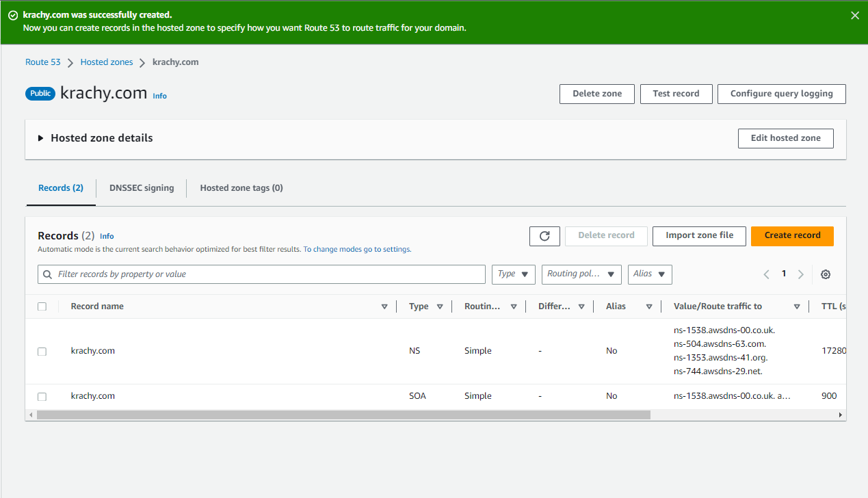Click page number 1 in pagination
This screenshot has height=498, width=868.
point(784,274)
